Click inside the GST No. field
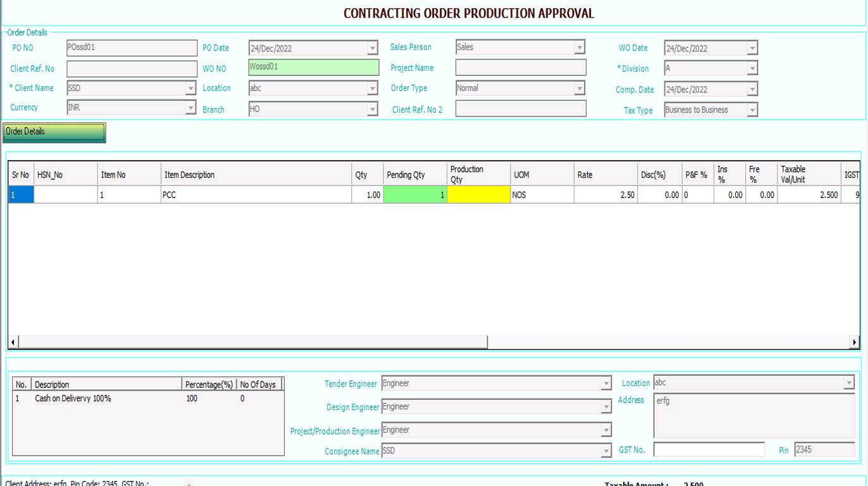This screenshot has height=486, width=868. click(x=709, y=449)
